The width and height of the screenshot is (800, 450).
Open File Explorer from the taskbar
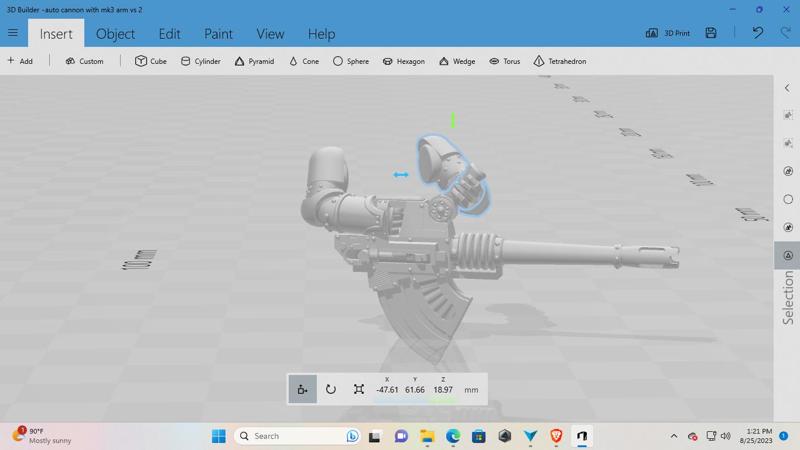[x=427, y=436]
